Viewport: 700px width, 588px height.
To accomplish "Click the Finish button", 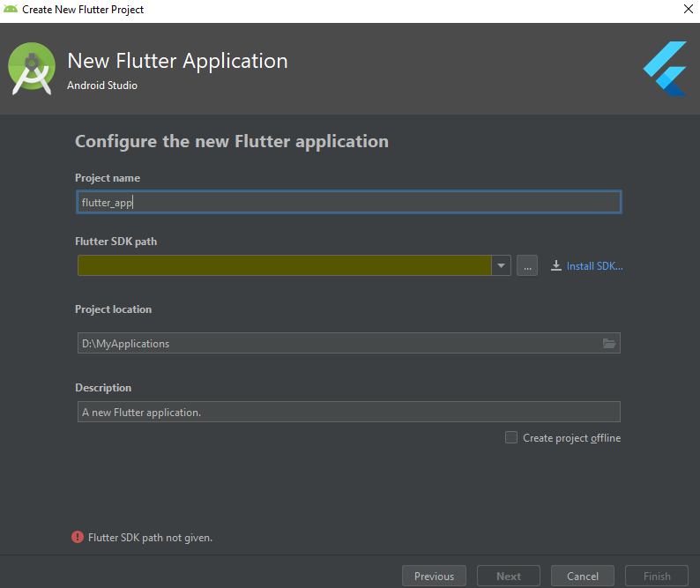I will point(657,576).
